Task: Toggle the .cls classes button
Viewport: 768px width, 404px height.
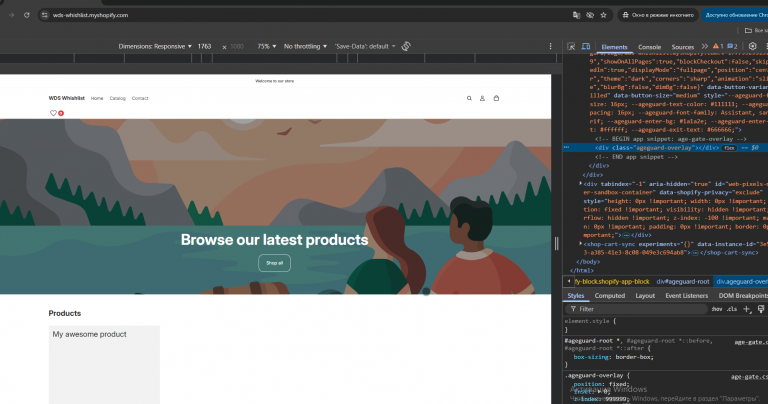Action: 732,309
